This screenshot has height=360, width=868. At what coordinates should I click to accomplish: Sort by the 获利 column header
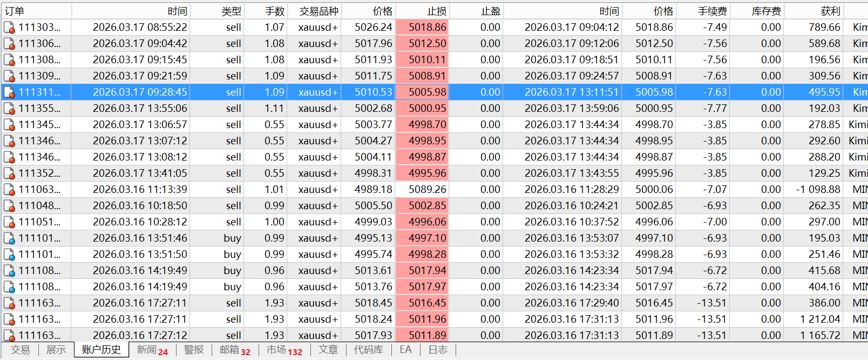(813, 11)
